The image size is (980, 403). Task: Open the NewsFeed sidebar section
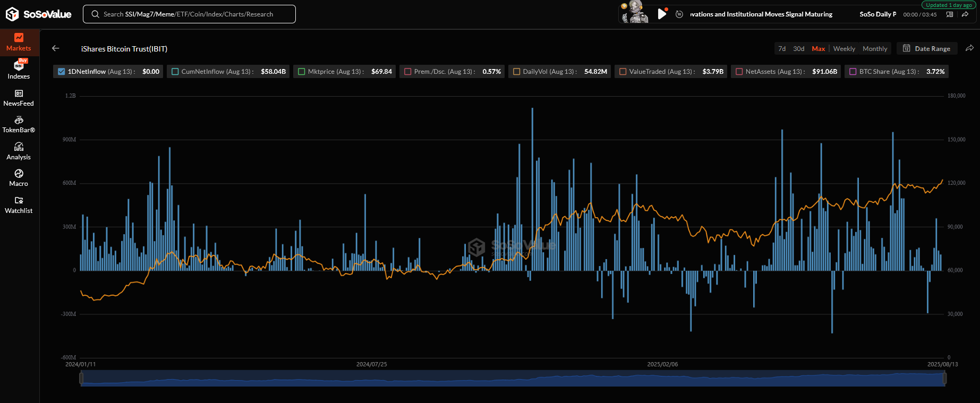[x=19, y=98]
